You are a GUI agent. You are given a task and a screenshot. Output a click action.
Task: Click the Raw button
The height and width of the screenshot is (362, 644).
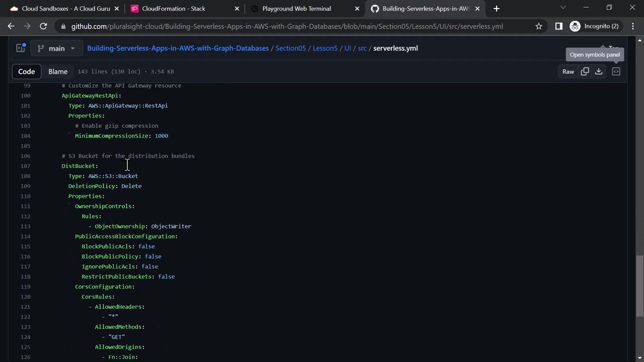568,71
